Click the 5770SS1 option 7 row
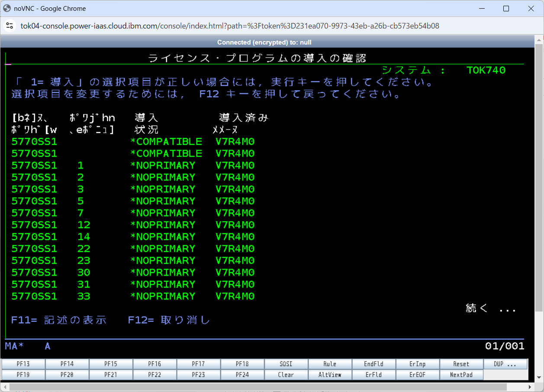 click(133, 213)
